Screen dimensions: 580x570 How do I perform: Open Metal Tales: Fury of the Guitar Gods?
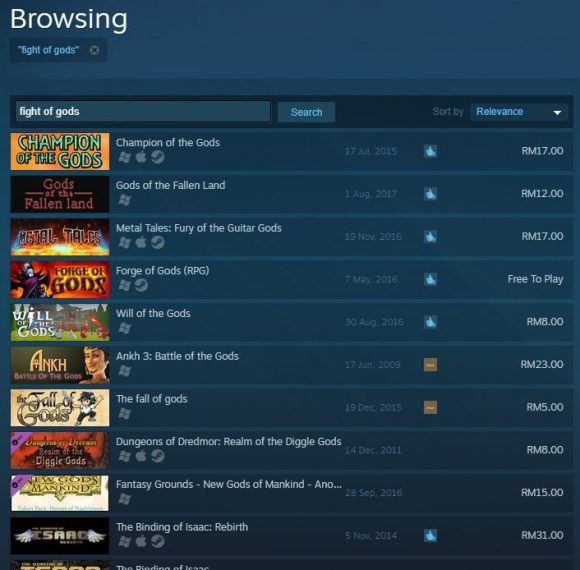(199, 228)
